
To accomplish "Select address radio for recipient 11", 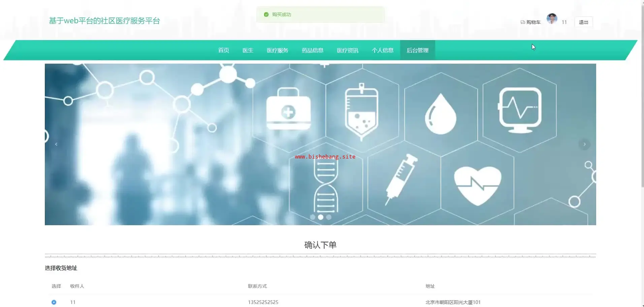I will pyautogui.click(x=54, y=302).
